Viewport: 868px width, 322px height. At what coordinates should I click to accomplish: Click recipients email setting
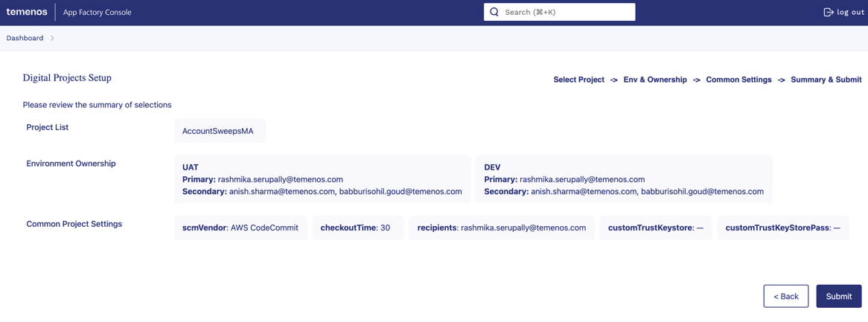click(502, 228)
